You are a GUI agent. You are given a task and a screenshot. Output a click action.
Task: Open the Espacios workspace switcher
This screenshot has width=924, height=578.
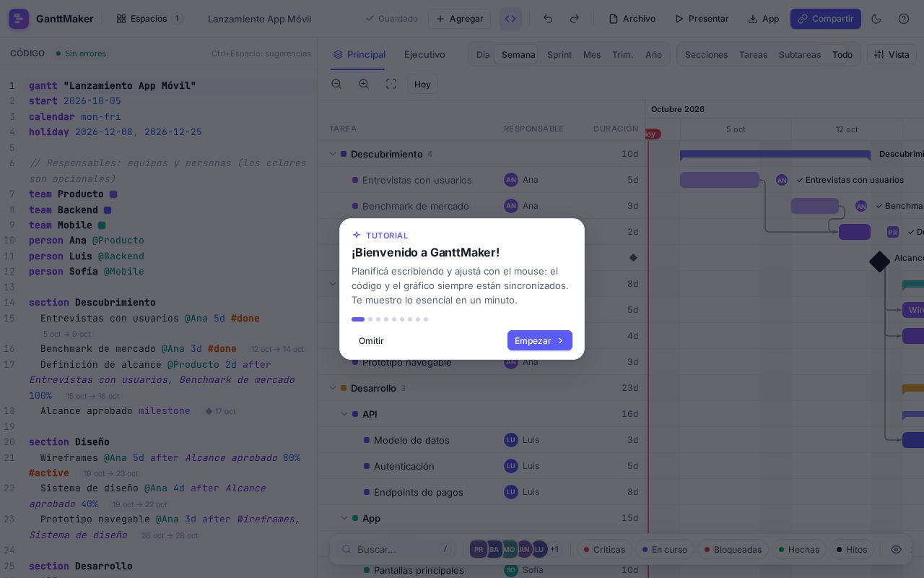[149, 19]
